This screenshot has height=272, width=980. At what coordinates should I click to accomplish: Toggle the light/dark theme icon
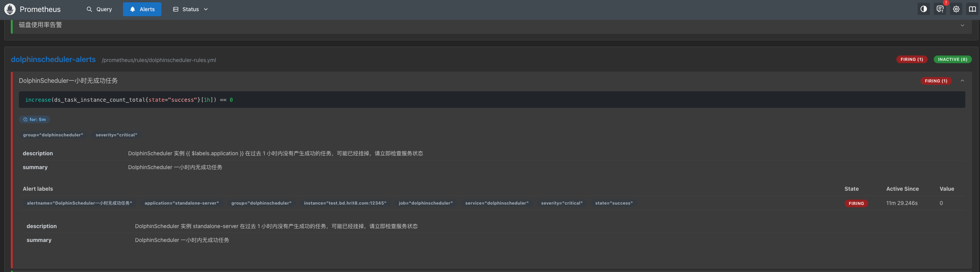click(x=924, y=9)
